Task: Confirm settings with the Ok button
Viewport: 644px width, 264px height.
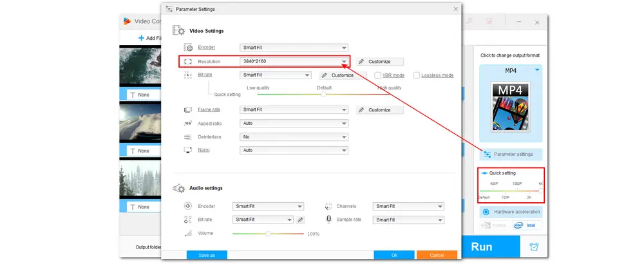Action: point(393,255)
